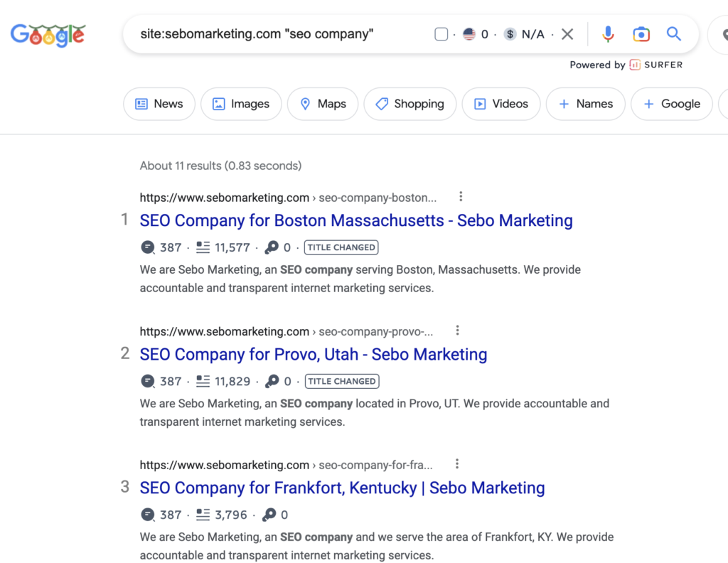This screenshot has width=728, height=563.
Task: Click TITLE CHANGED badge on Boston result
Action: [x=341, y=247]
